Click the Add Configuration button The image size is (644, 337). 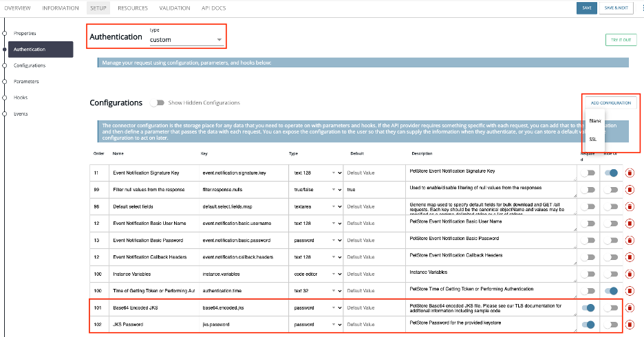(x=611, y=102)
